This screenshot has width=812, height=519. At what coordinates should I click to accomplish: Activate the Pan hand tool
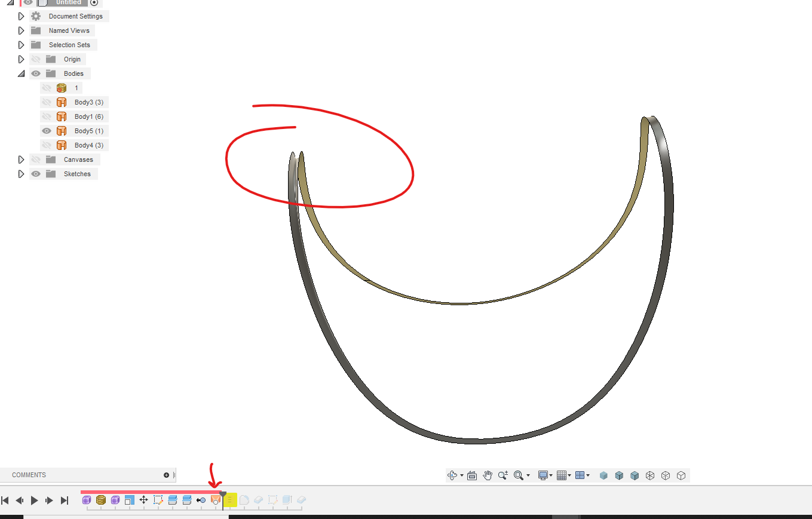[488, 475]
